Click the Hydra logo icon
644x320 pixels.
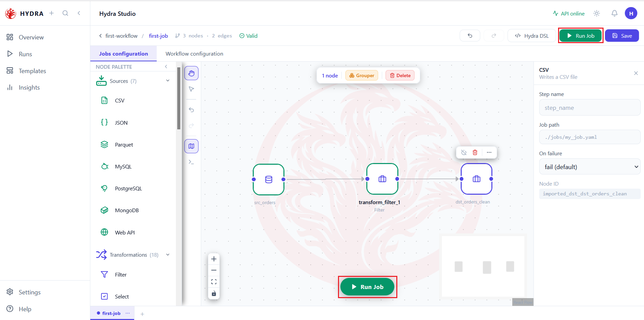point(11,13)
